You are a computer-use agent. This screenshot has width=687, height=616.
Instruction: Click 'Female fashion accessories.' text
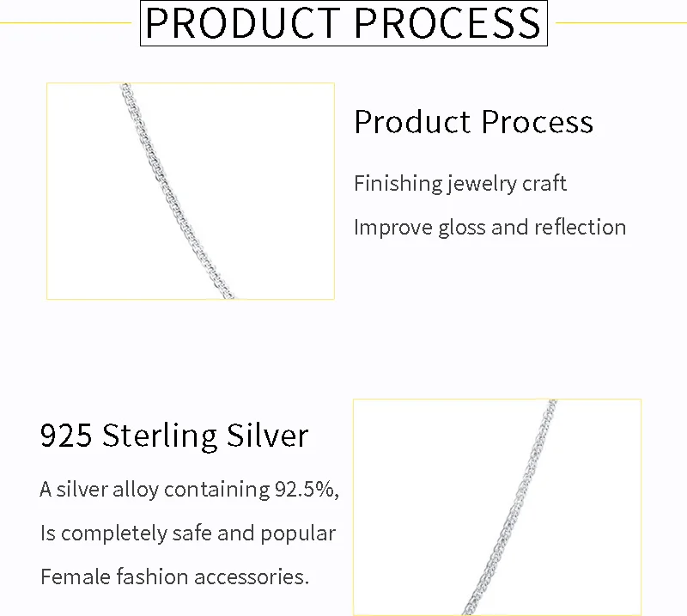point(175,576)
